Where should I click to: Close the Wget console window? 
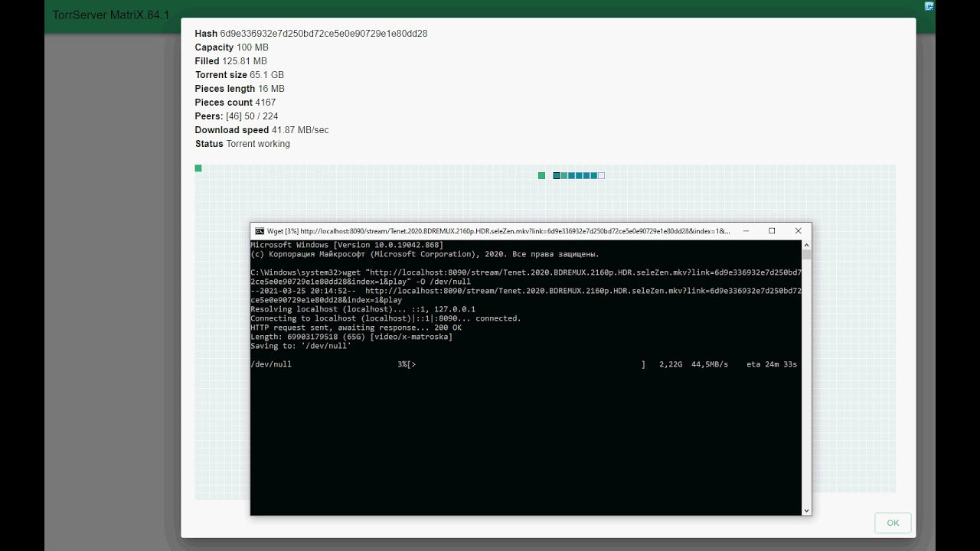coord(798,230)
